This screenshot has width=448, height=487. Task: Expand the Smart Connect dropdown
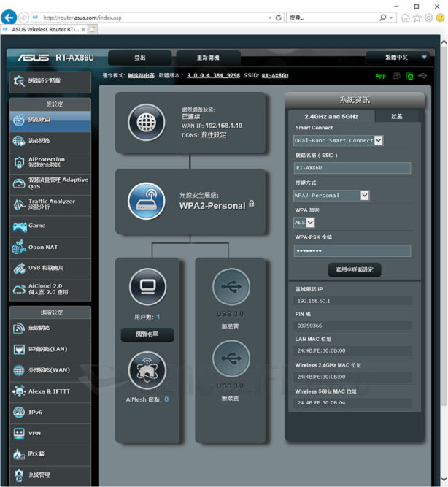click(378, 140)
